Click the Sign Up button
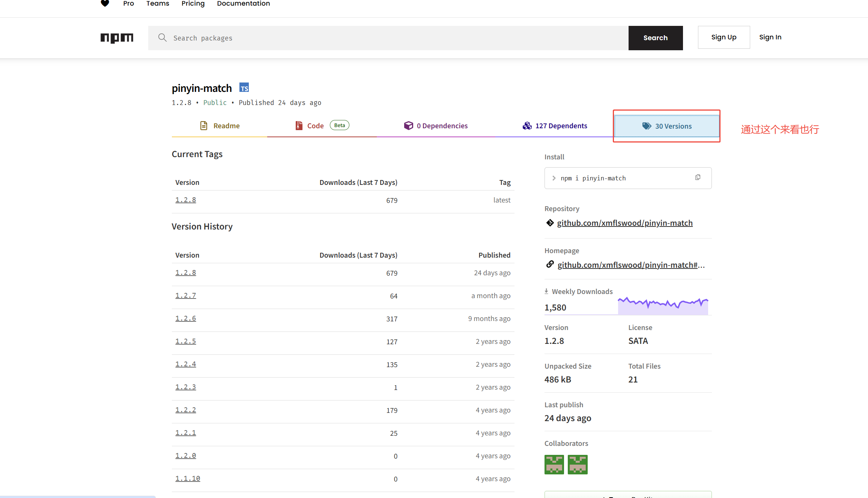Viewport: 868px width, 498px height. [724, 37]
